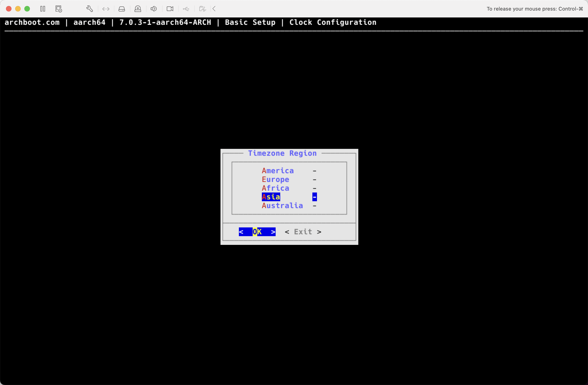The height and width of the screenshot is (385, 588).
Task: Close the VM window
Action: coord(9,9)
